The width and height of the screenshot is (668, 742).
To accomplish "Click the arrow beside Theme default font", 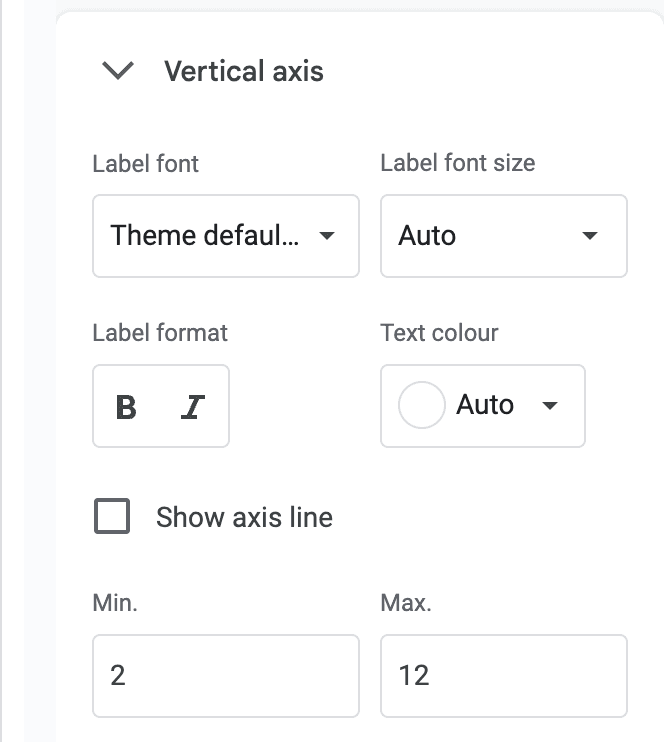I will click(326, 236).
